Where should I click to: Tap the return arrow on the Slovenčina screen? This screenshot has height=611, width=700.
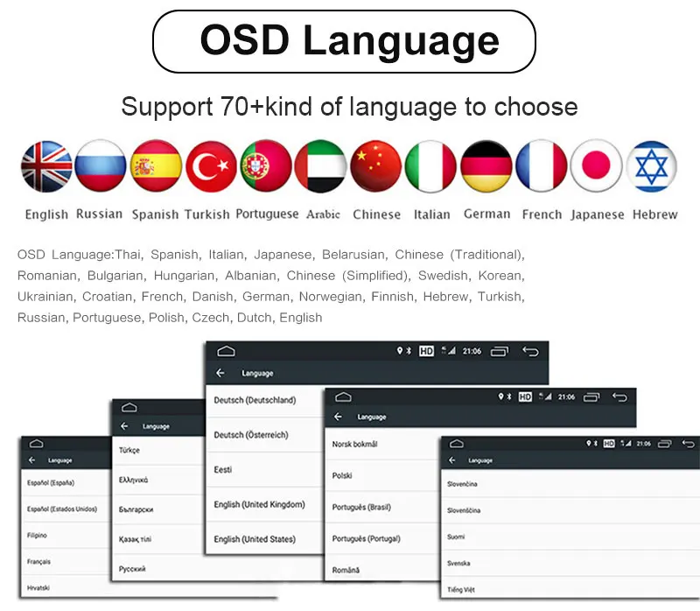pyautogui.click(x=689, y=444)
